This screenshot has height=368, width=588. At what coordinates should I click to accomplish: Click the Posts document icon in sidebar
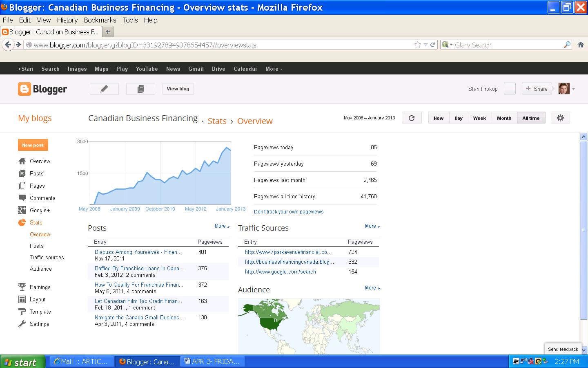coord(22,173)
